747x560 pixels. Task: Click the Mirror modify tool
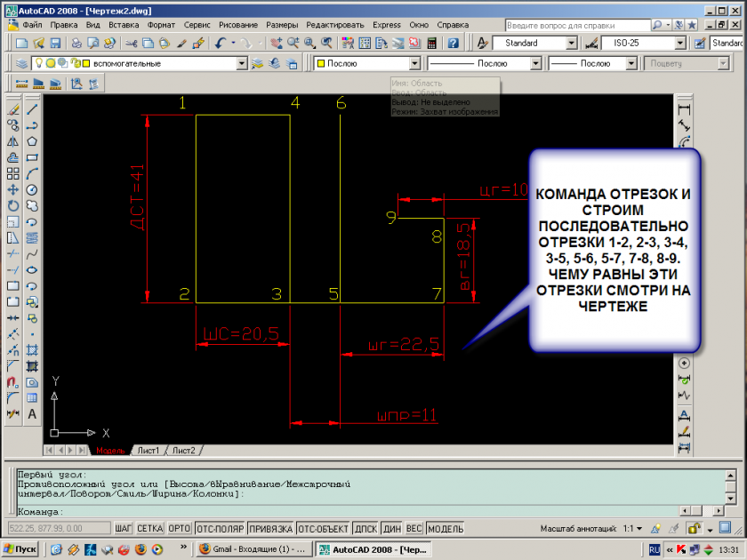coord(13,141)
